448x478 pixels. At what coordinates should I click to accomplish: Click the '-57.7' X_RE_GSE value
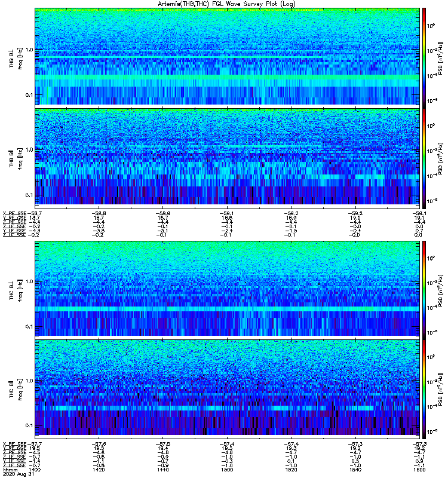point(33,444)
